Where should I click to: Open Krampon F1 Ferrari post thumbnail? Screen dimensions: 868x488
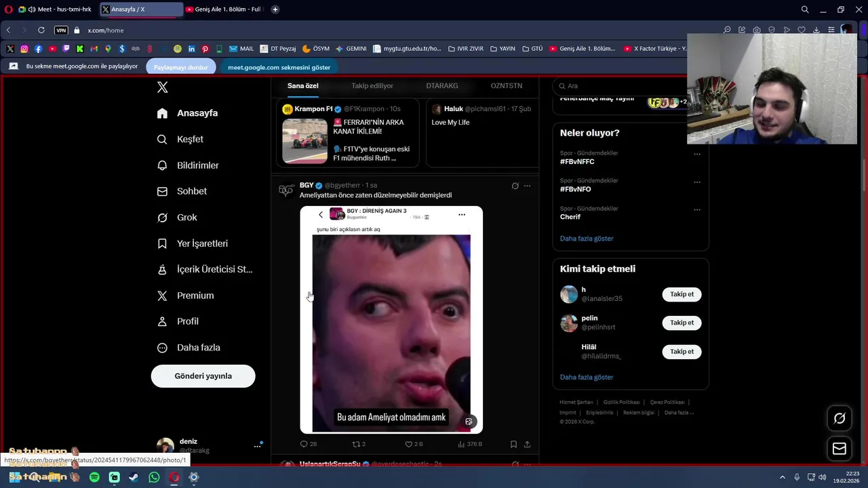tap(304, 141)
